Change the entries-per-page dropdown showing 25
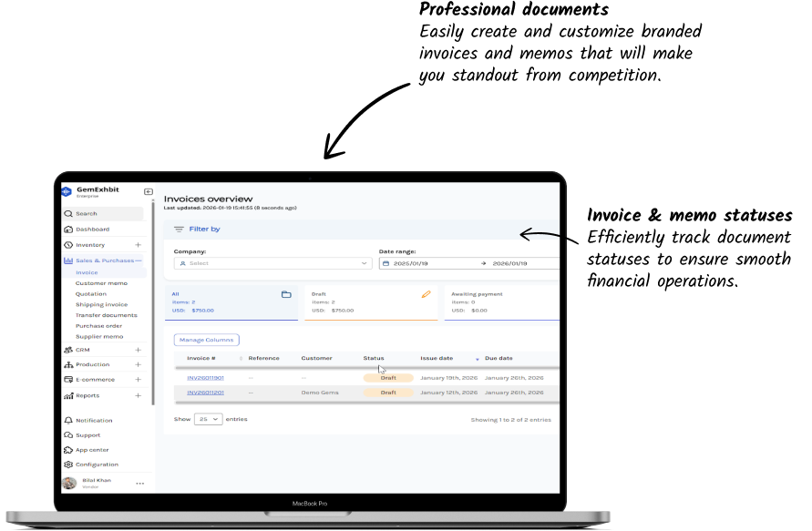This screenshot has width=812, height=531. tap(210, 420)
